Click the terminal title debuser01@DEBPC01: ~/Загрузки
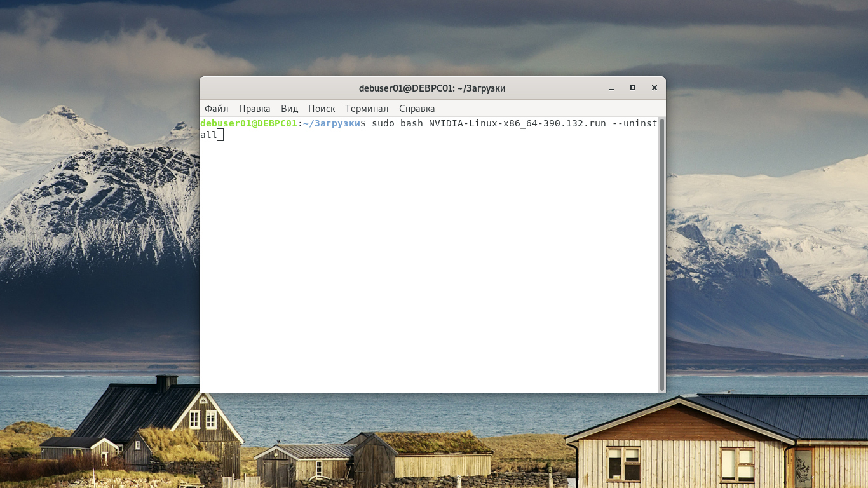868x488 pixels. [432, 88]
